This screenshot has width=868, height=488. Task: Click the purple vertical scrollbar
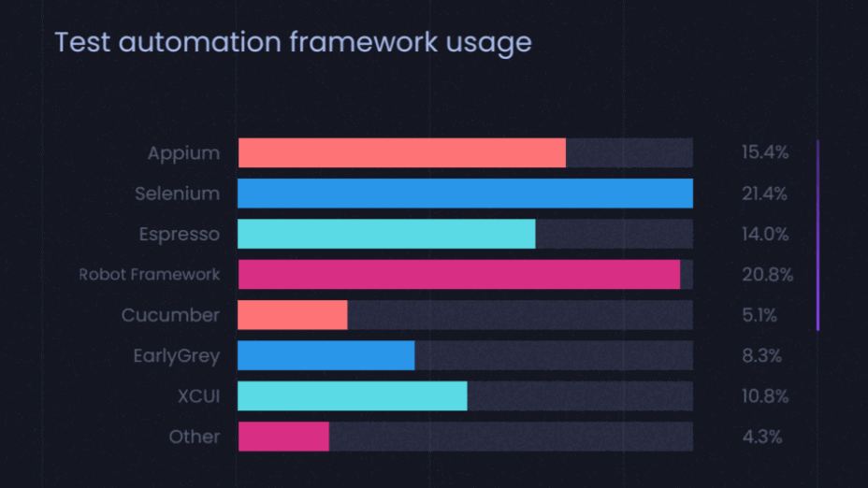click(817, 235)
